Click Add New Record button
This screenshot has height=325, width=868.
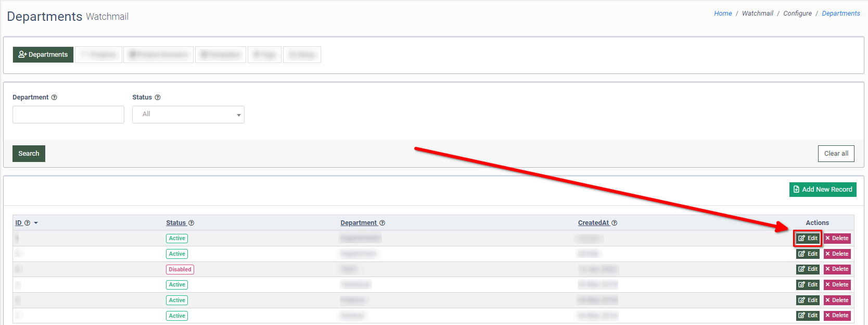pyautogui.click(x=823, y=190)
